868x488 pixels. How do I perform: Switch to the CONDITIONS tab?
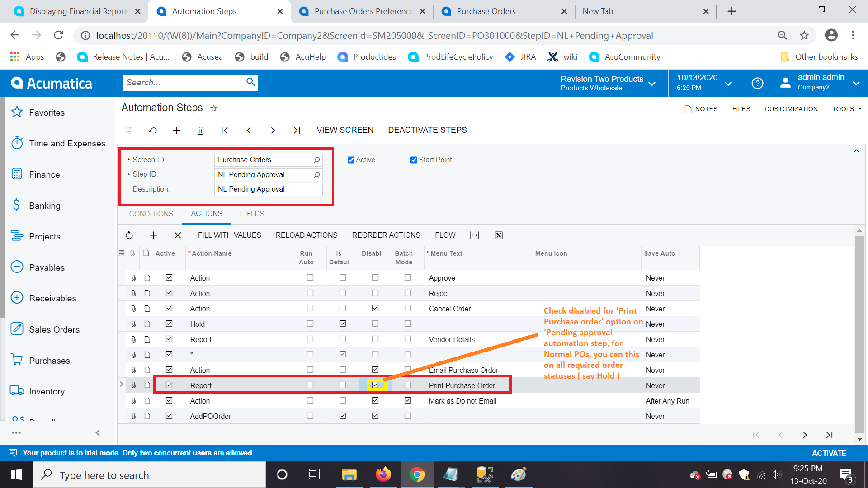click(x=151, y=214)
